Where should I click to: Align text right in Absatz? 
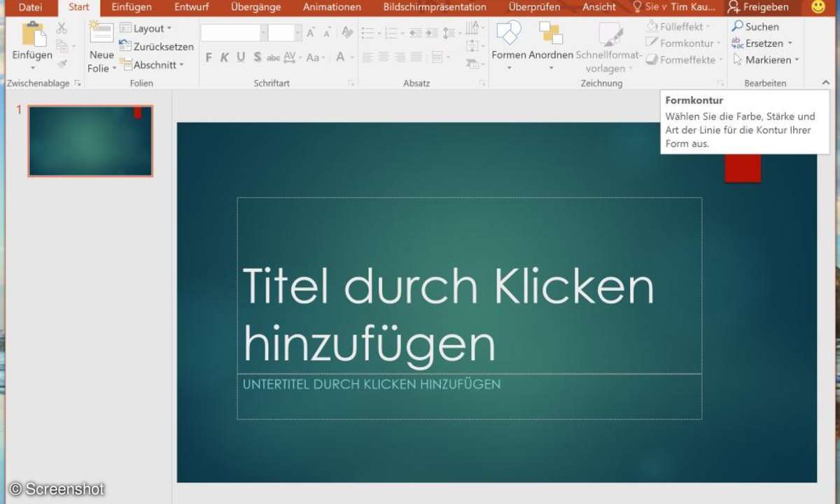(x=400, y=57)
